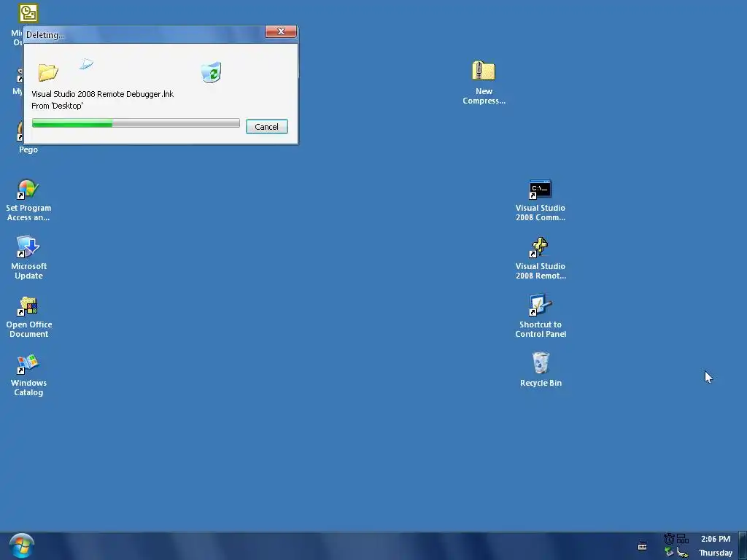Click the green safely remove hardware tray icon
Screen dimensions: 747x560
click(x=670, y=552)
